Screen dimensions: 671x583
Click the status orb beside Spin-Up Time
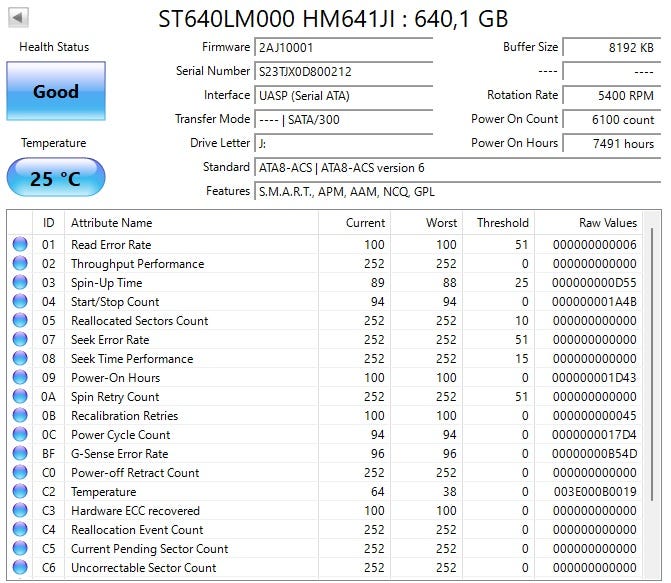20,283
